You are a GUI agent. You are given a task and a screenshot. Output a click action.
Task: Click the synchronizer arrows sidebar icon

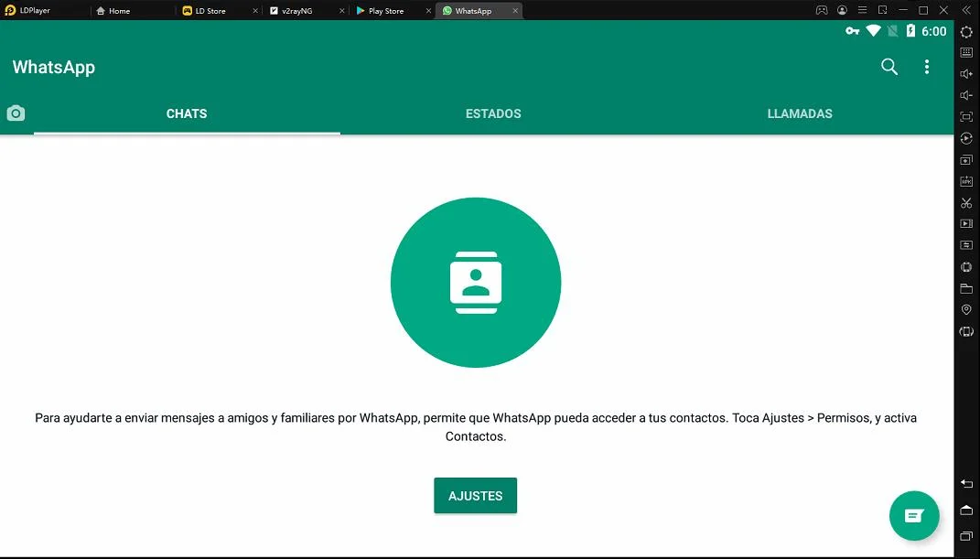[966, 245]
